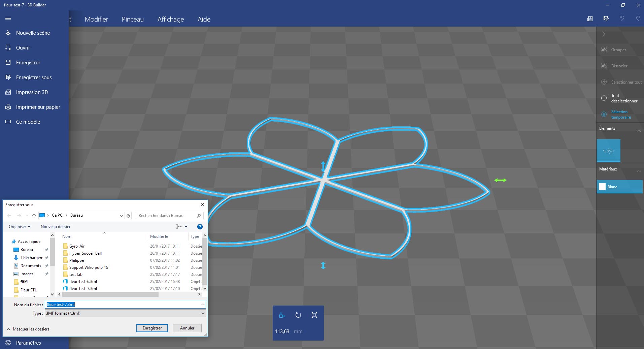644x349 pixels.
Task: Open the hamburger menu icon
Action: (8, 19)
